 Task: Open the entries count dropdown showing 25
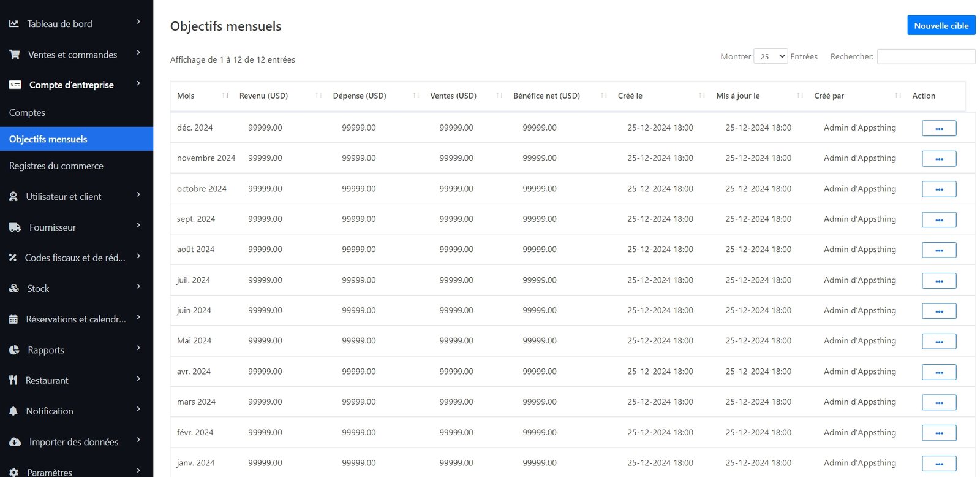(771, 56)
